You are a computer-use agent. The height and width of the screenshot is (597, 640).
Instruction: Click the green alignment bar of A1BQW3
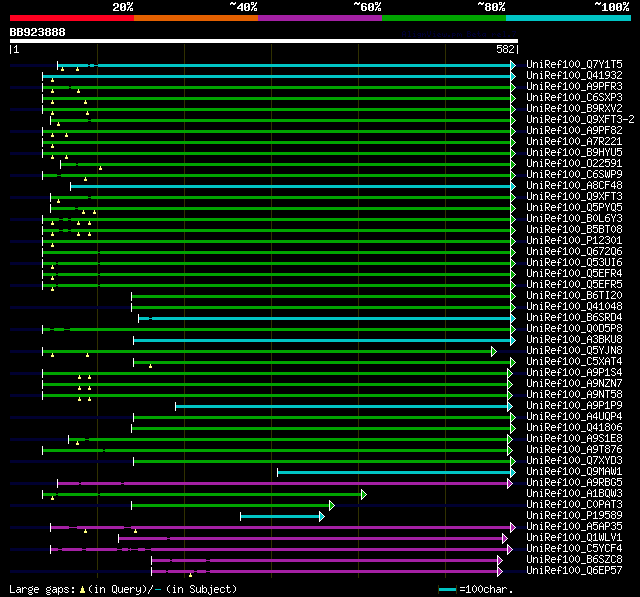click(202, 495)
